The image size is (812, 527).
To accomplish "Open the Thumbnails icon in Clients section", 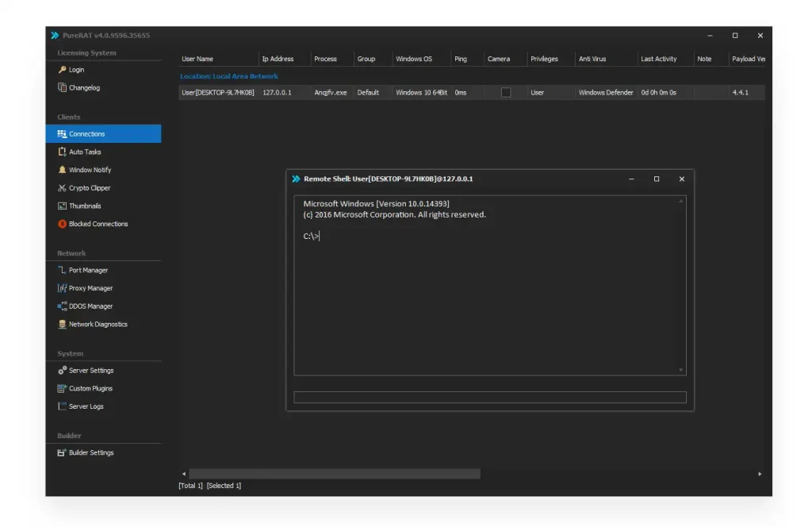I will pyautogui.click(x=62, y=206).
